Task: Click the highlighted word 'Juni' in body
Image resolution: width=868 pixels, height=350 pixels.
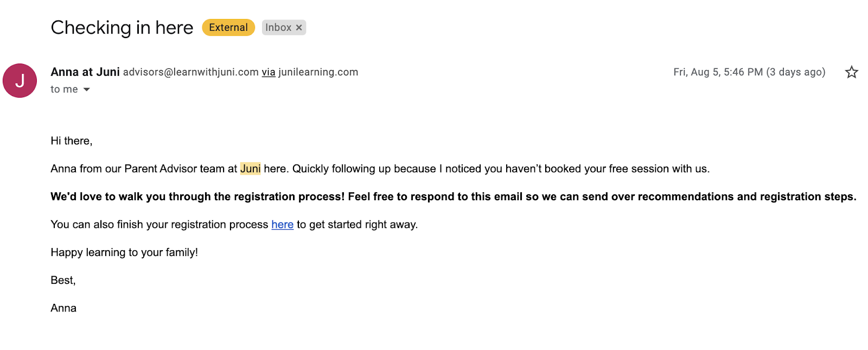Action: coord(250,169)
